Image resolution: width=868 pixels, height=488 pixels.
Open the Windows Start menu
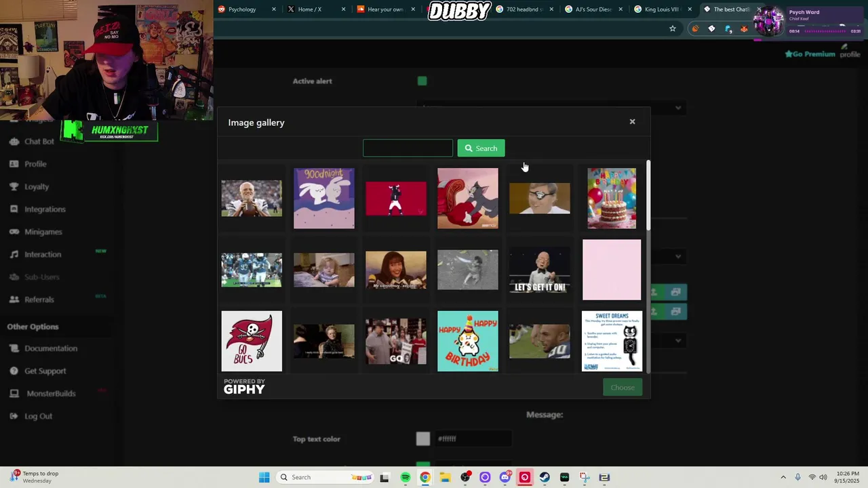pos(264,477)
